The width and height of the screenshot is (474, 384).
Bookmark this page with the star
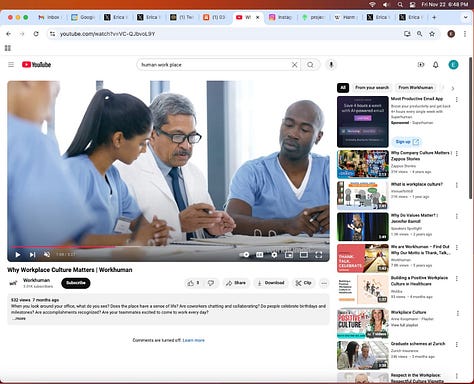[x=432, y=34]
